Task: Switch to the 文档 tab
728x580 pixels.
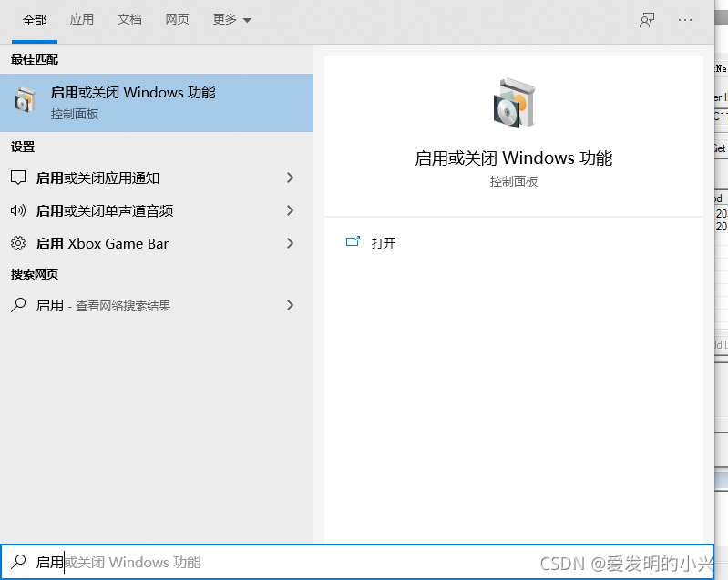Action: [x=129, y=19]
